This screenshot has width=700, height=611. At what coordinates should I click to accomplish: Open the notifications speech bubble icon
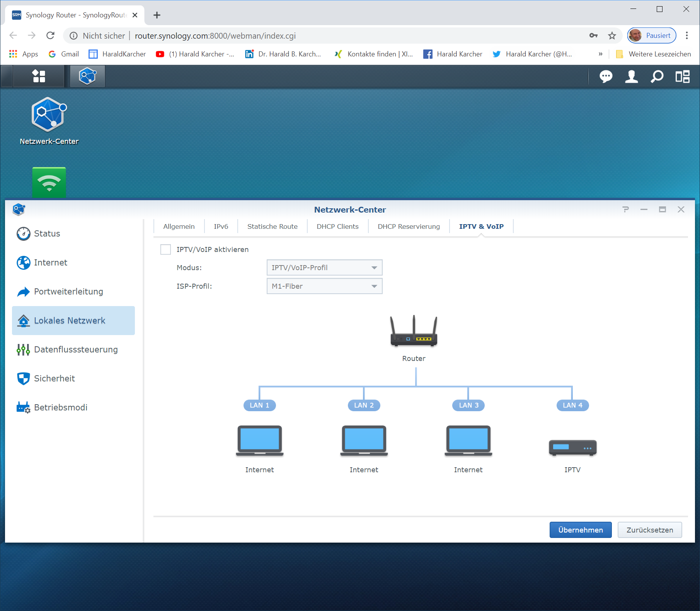[x=606, y=77]
